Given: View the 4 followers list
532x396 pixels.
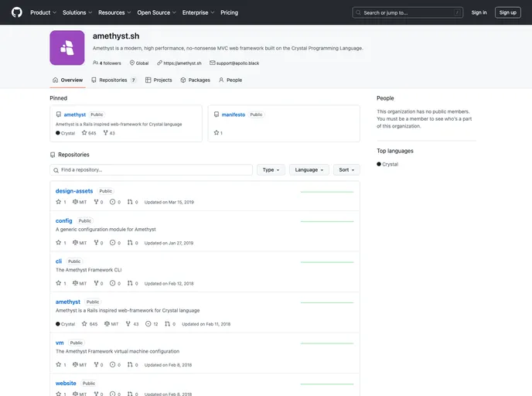Looking at the screenshot, I should point(107,63).
